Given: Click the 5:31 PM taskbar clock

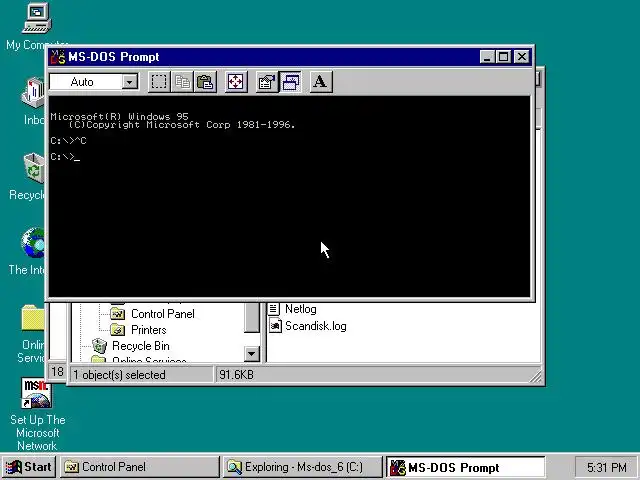Looking at the screenshot, I should [x=607, y=467].
